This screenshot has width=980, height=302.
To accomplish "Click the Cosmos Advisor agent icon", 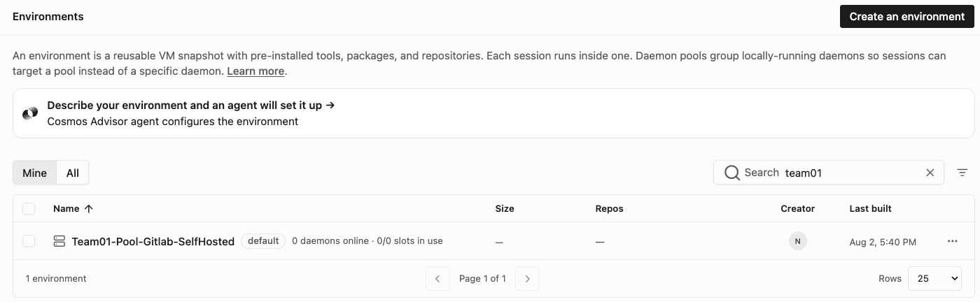I will coord(30,113).
